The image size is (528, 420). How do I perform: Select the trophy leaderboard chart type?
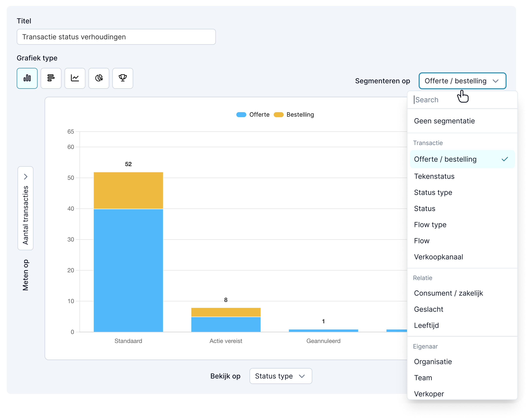pyautogui.click(x=123, y=78)
